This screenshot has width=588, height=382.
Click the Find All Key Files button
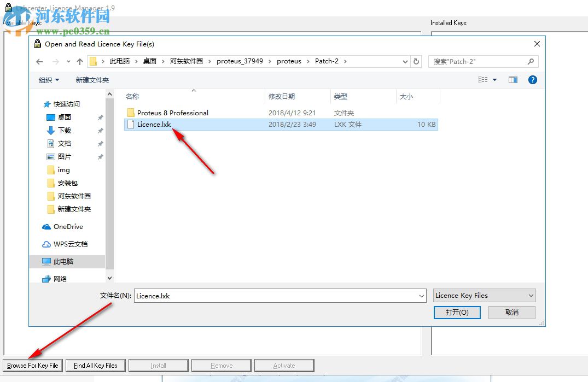95,365
